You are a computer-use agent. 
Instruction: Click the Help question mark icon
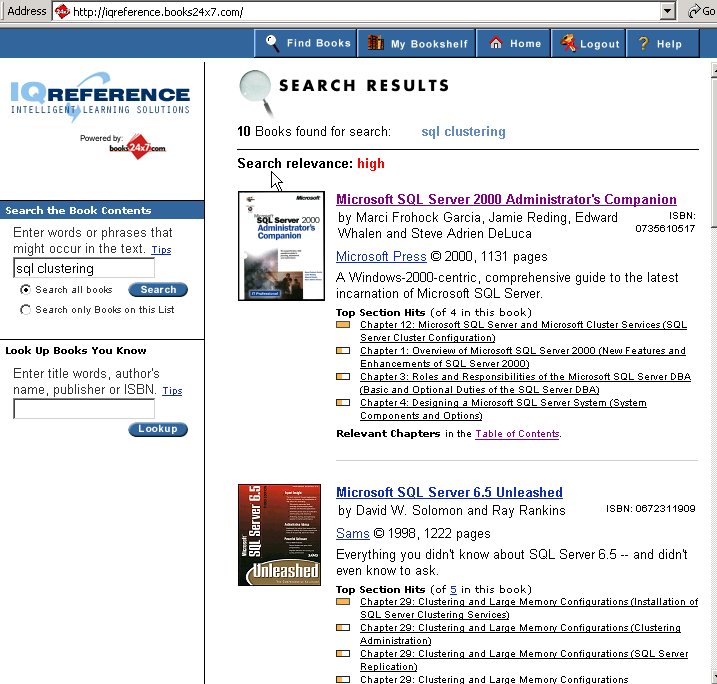[643, 43]
